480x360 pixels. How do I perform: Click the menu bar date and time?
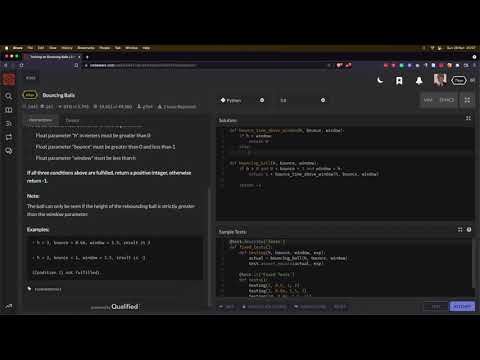[x=461, y=48]
